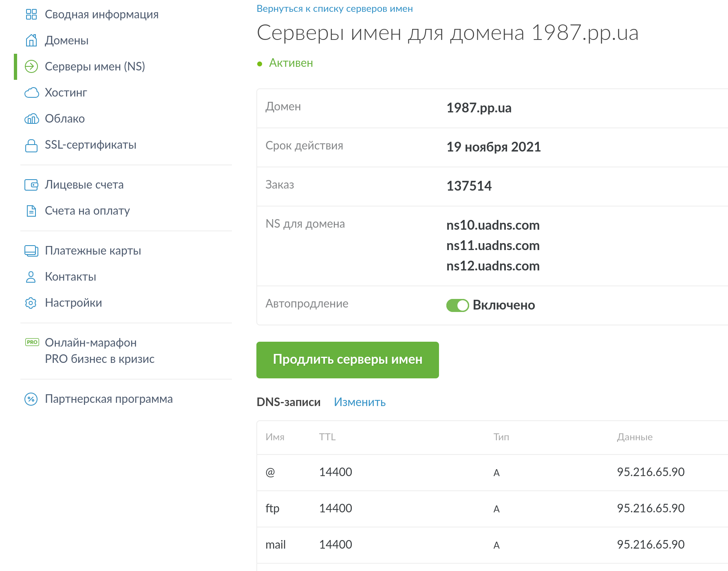Click the SSL certificates padlock icon

coord(31,145)
